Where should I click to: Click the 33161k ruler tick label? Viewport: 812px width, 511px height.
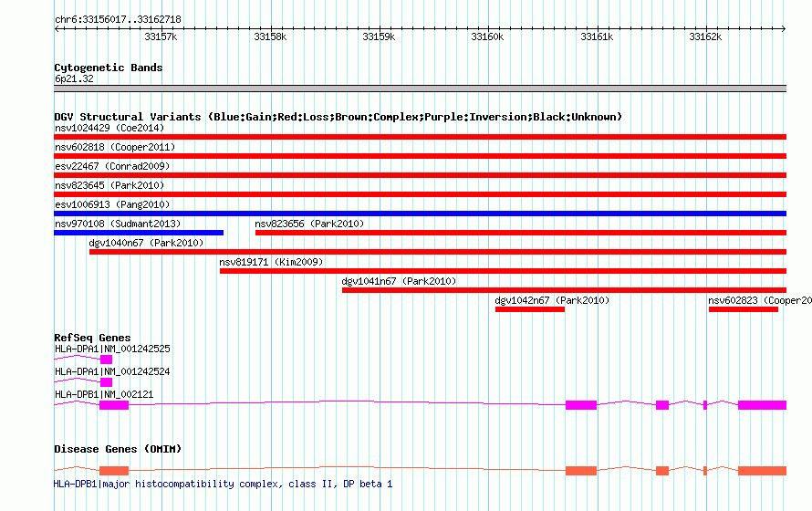click(597, 36)
